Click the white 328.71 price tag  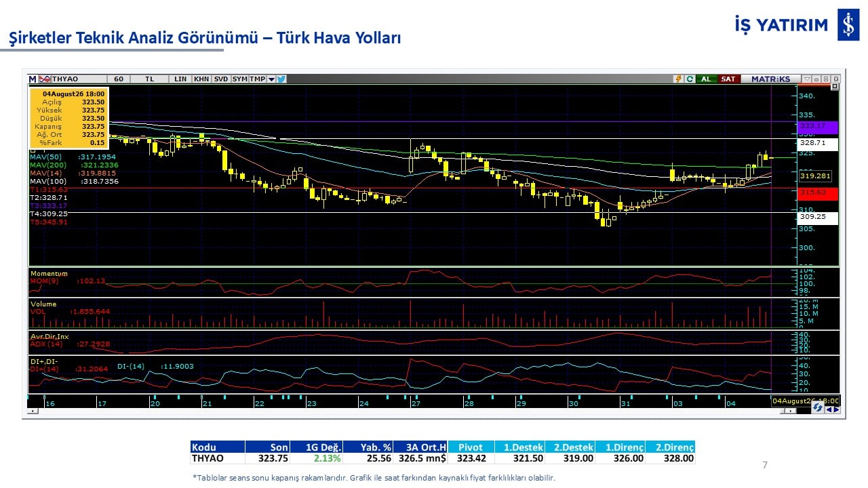point(818,144)
